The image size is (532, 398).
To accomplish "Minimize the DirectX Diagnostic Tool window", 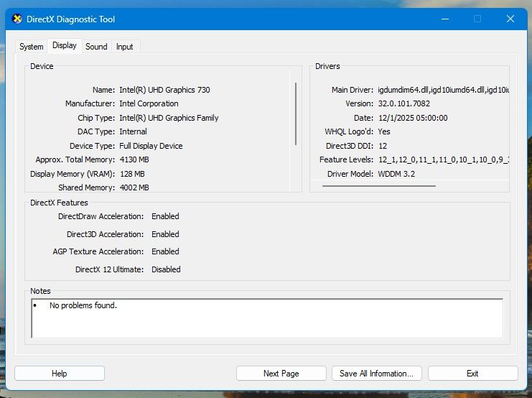I will click(445, 19).
